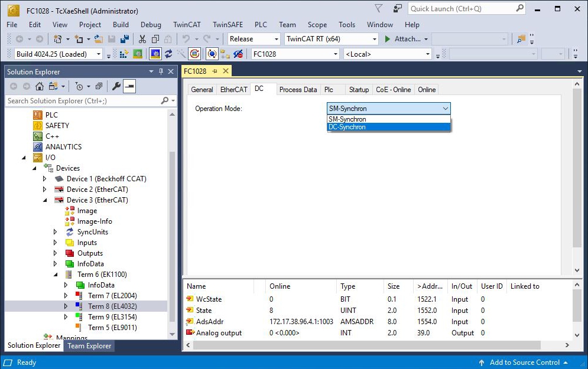
Task: Click the Attach... button
Action: tap(406, 39)
